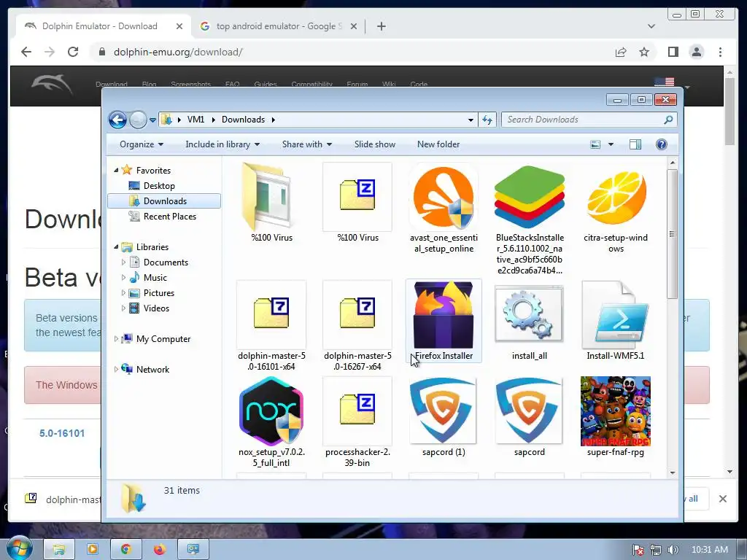Open Include in library menu
747x560 pixels.
pos(222,144)
